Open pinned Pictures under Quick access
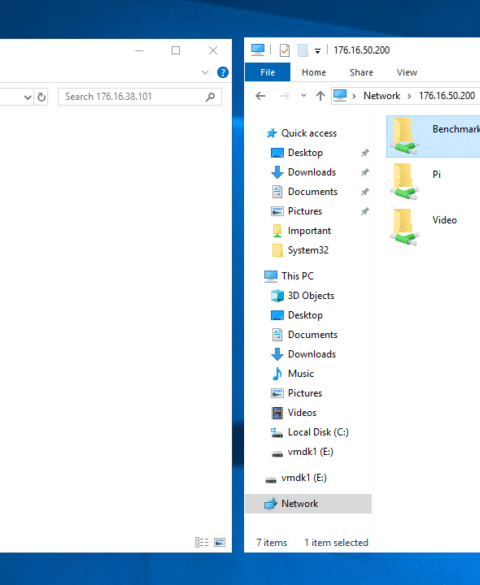Image resolution: width=480 pixels, height=585 pixels. 305,211
